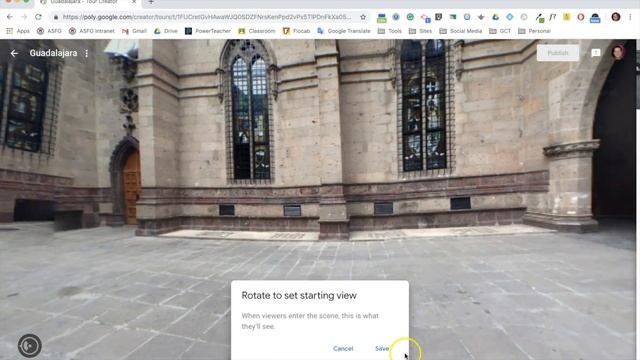Open a new browser tab

(x=151, y=2)
